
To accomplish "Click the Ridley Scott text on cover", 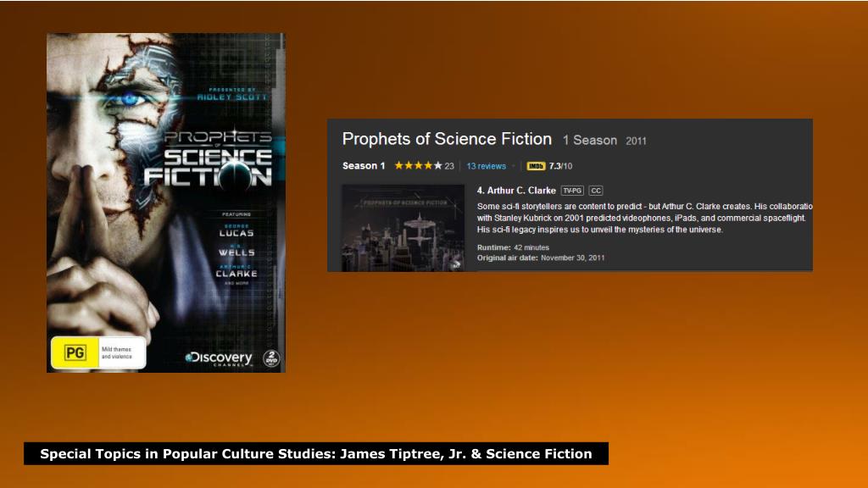I will (232, 97).
